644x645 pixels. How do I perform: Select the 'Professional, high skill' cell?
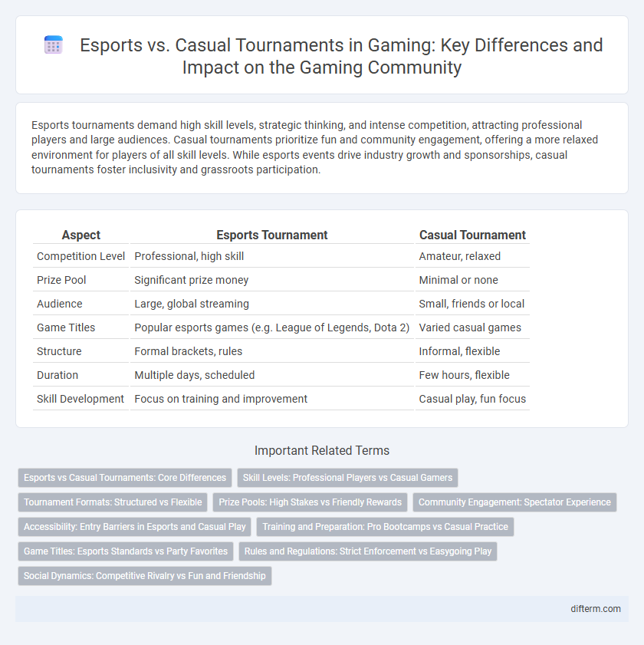click(272, 256)
